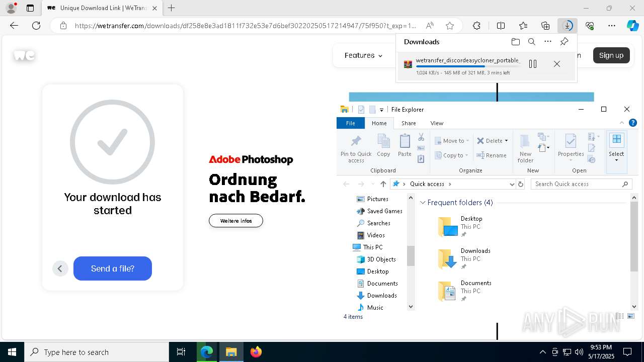Click Copy in the Clipboard group

point(383,146)
